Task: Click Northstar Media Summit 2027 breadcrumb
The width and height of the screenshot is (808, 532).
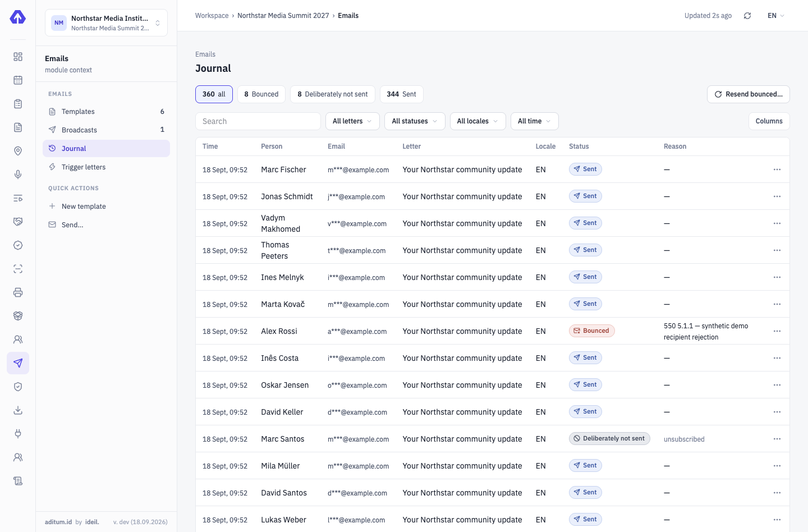Action: click(x=283, y=16)
